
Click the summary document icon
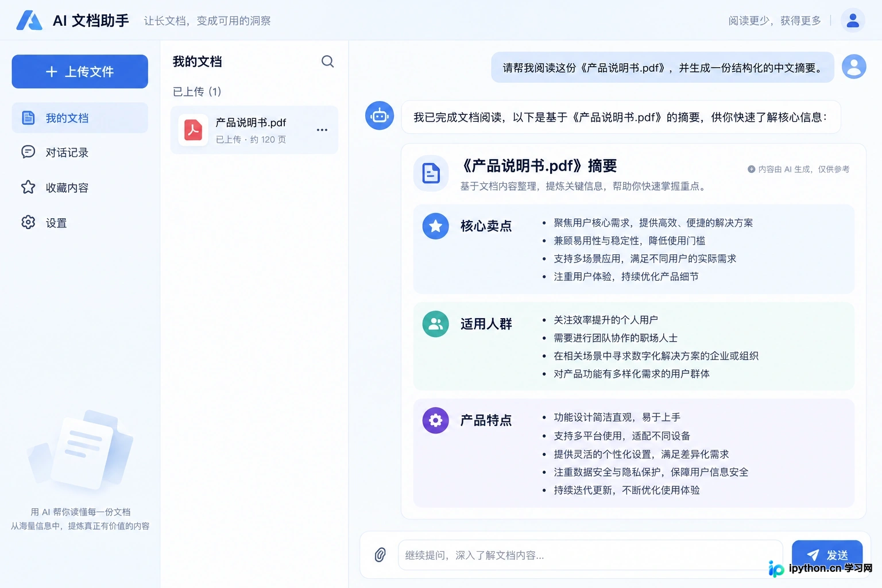click(431, 173)
